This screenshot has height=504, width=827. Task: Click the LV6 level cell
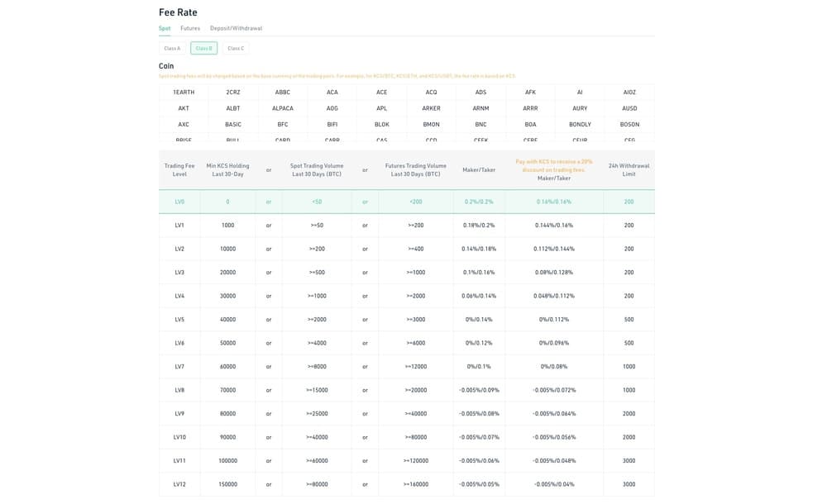[179, 343]
